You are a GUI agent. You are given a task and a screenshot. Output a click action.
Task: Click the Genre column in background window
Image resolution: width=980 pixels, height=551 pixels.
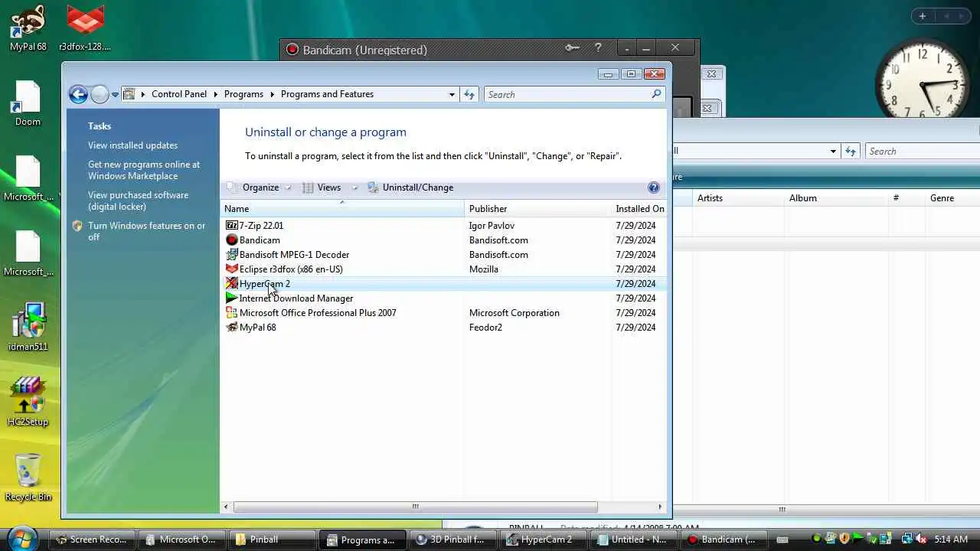click(952, 198)
